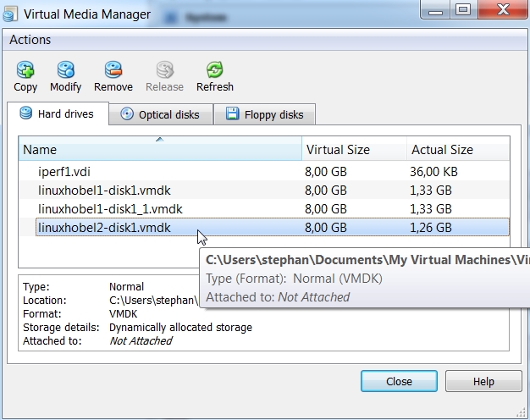Select linuxhobel1-disk1.vmdk entry

[x=264, y=191]
